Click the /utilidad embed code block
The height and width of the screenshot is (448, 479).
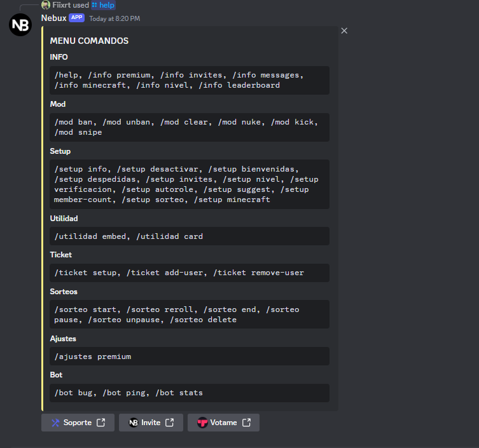point(190,236)
